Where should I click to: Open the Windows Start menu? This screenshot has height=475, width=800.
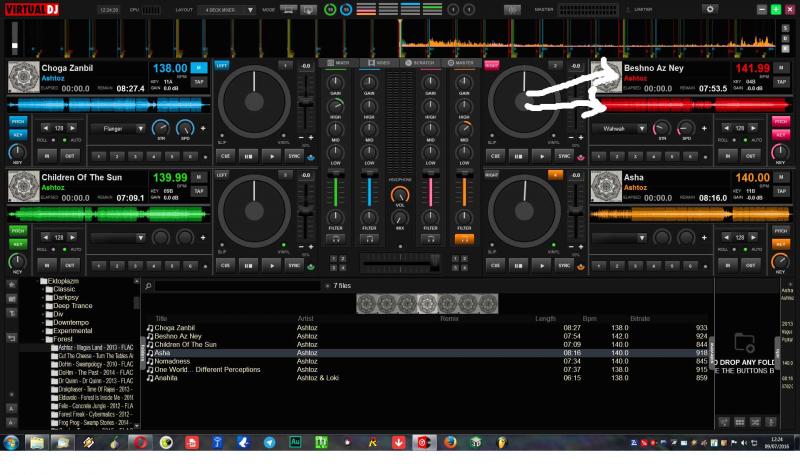11,442
